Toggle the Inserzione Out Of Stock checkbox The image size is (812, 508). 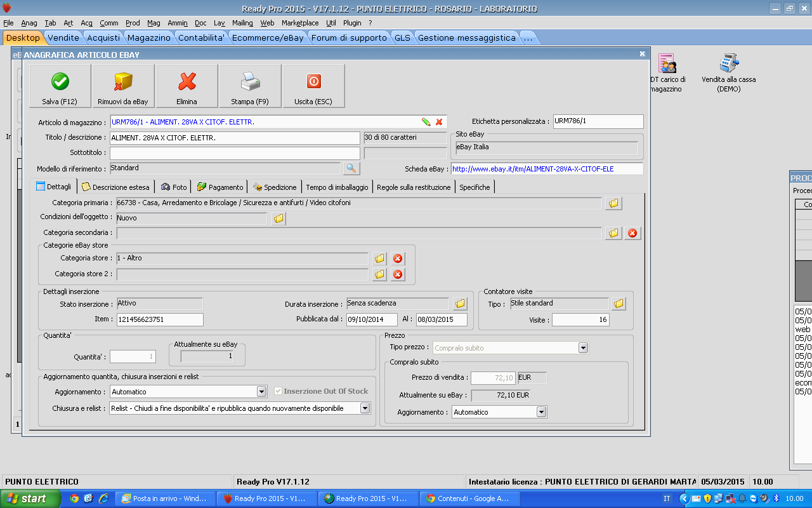point(278,391)
